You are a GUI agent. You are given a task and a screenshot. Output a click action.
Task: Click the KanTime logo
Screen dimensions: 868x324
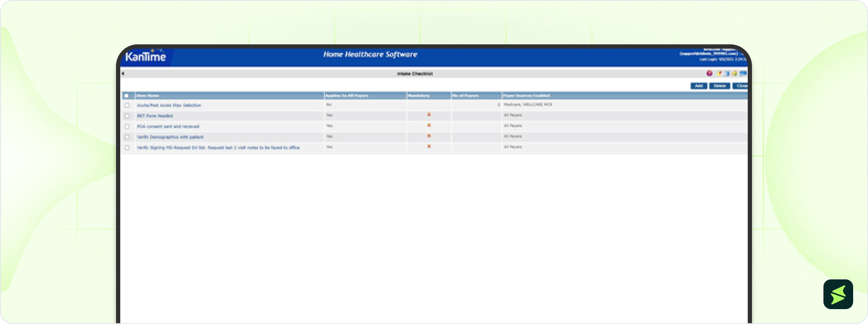(145, 56)
